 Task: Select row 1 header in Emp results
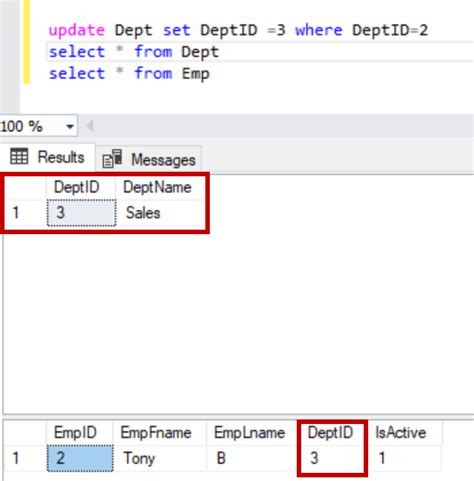click(x=25, y=458)
